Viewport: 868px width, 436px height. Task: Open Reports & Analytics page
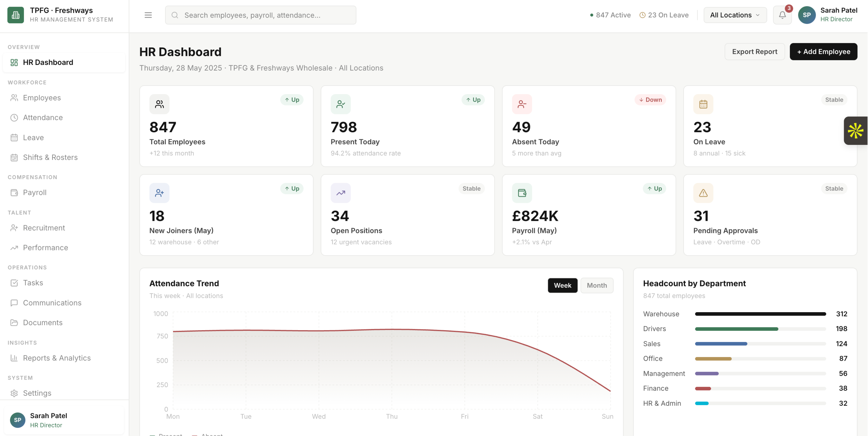(x=64, y=358)
